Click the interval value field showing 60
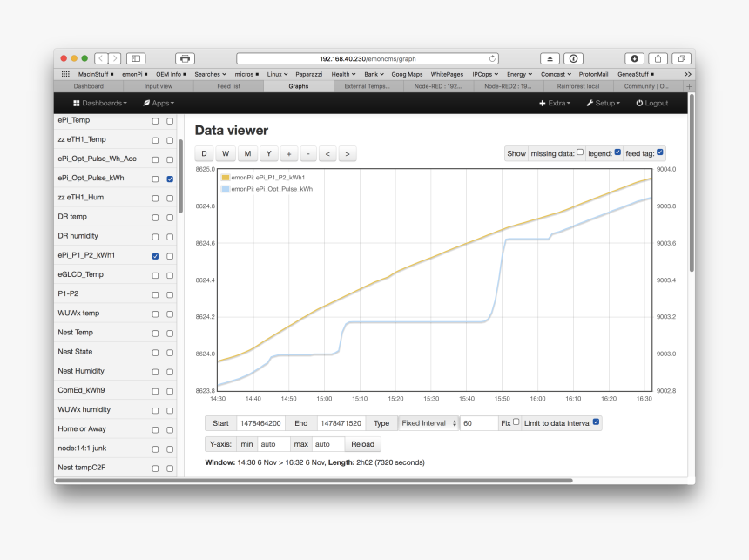 (479, 423)
